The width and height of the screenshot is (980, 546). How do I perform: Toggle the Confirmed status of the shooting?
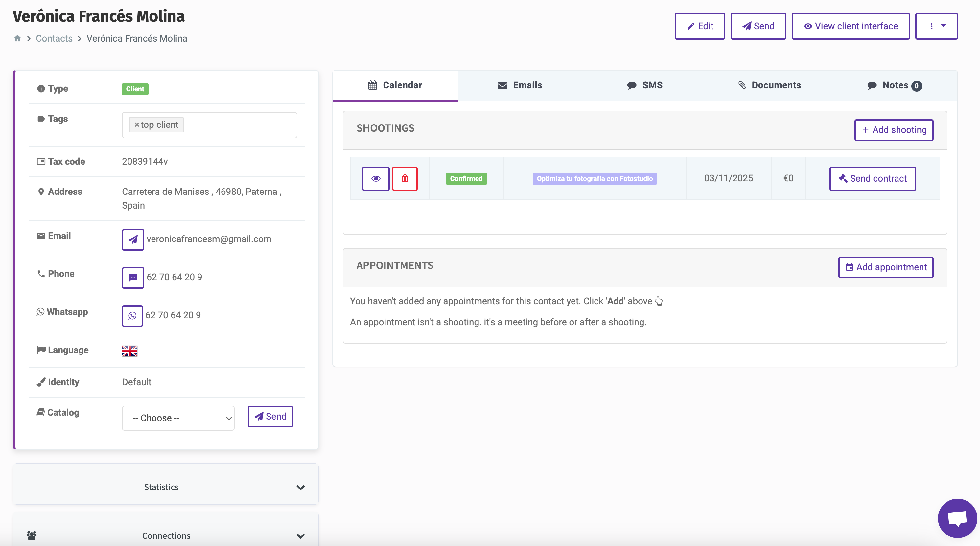[466, 178]
